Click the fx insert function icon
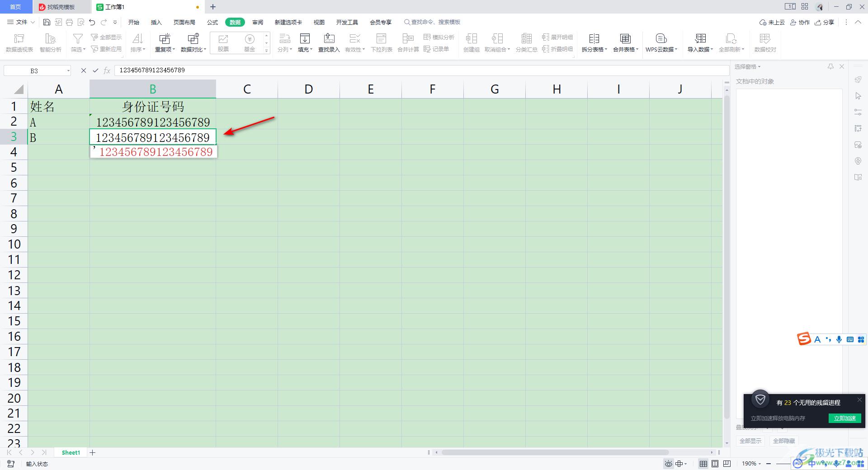The image size is (868, 470). tap(107, 70)
